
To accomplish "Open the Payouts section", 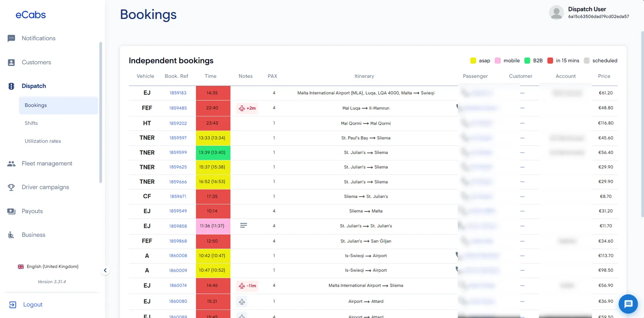I will coord(32,211).
